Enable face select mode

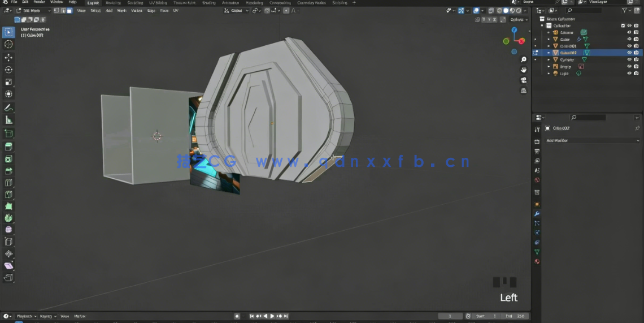(x=69, y=11)
